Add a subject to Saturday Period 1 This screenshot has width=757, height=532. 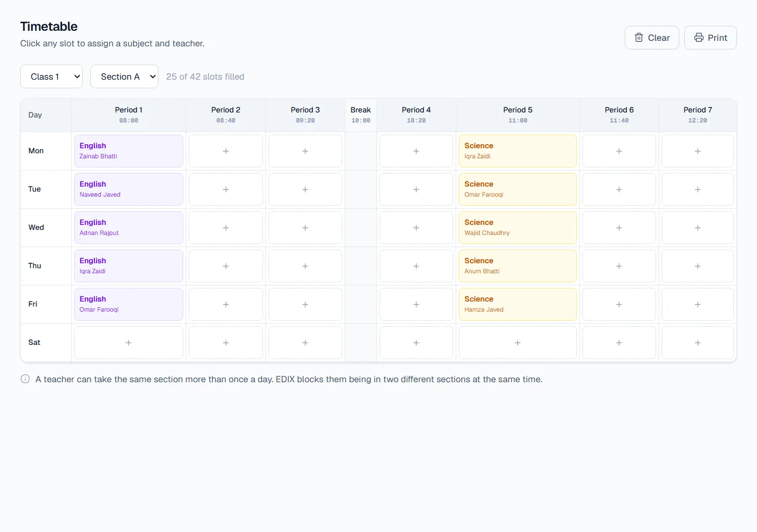[x=129, y=342]
